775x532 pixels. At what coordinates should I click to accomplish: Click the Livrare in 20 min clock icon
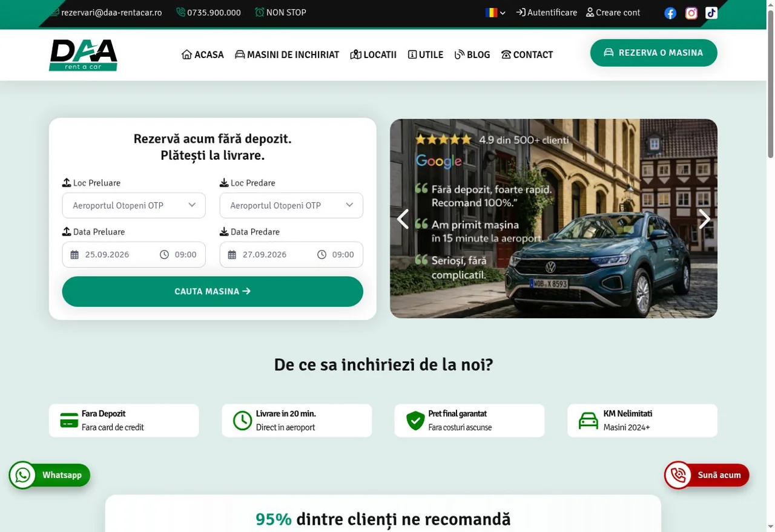coord(242,420)
